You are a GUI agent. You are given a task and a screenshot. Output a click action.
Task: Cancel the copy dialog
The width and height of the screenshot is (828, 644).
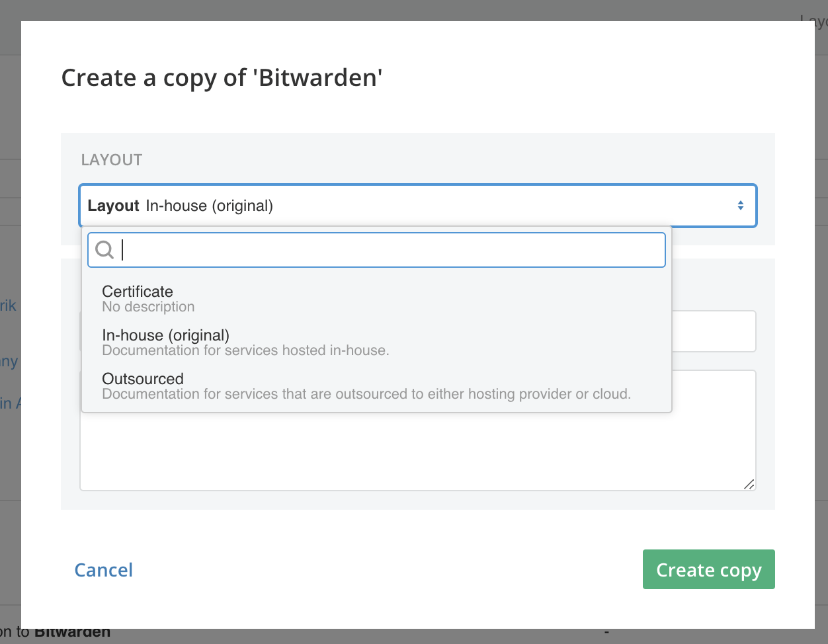[103, 570]
